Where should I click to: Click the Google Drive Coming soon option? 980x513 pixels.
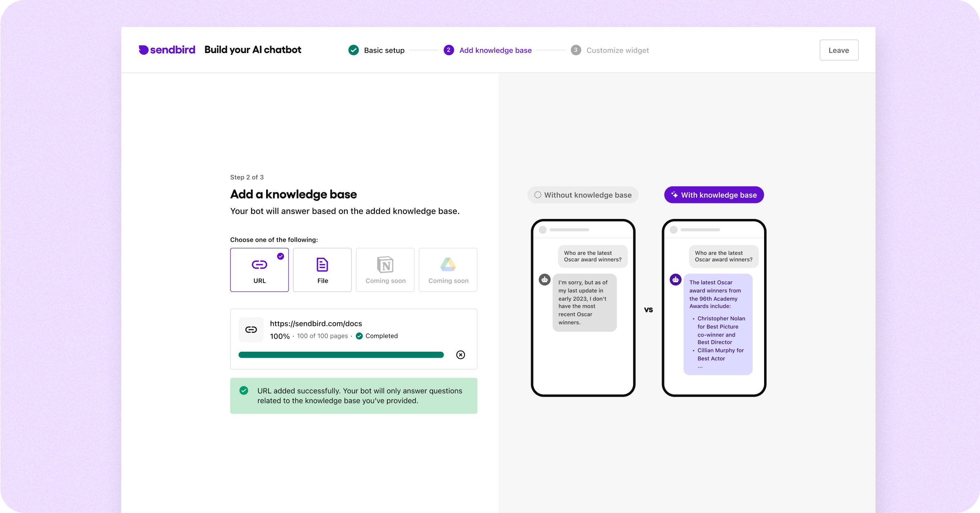pos(448,270)
